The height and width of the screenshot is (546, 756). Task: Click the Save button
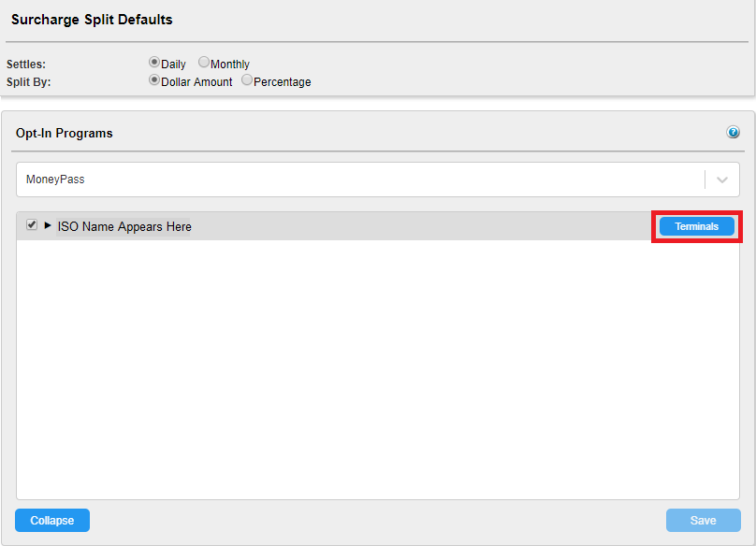(703, 520)
